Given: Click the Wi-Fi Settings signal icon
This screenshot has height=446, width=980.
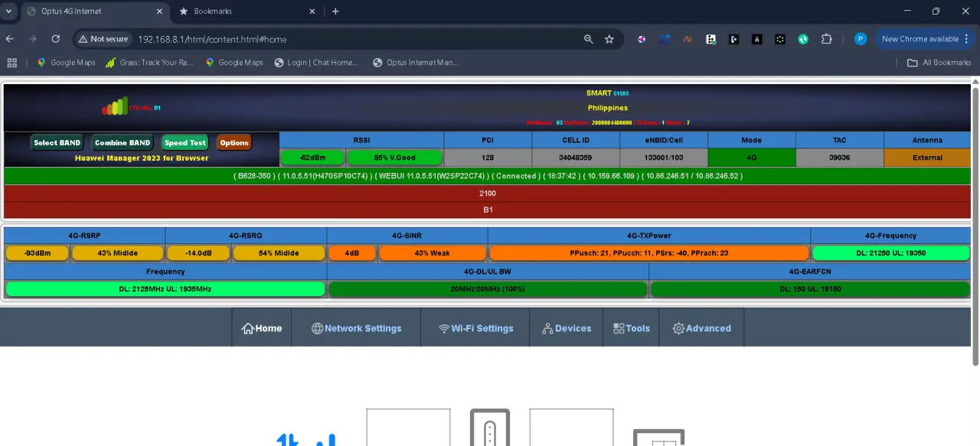Looking at the screenshot, I should (444, 328).
